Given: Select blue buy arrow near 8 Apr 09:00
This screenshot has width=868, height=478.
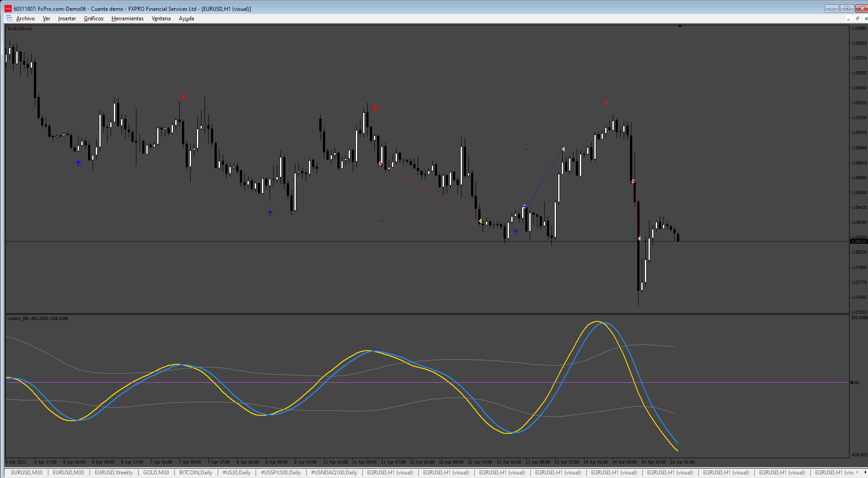Looking at the screenshot, I should (x=270, y=213).
